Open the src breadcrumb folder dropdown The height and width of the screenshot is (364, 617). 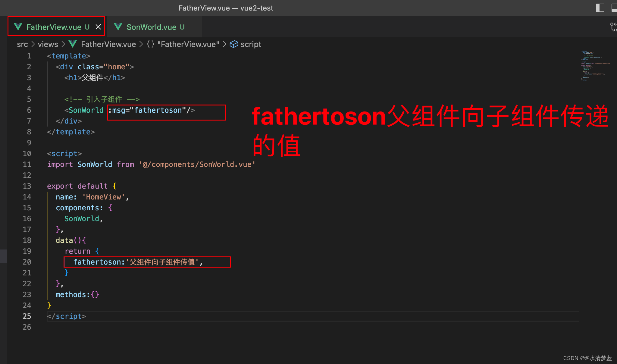[22, 44]
